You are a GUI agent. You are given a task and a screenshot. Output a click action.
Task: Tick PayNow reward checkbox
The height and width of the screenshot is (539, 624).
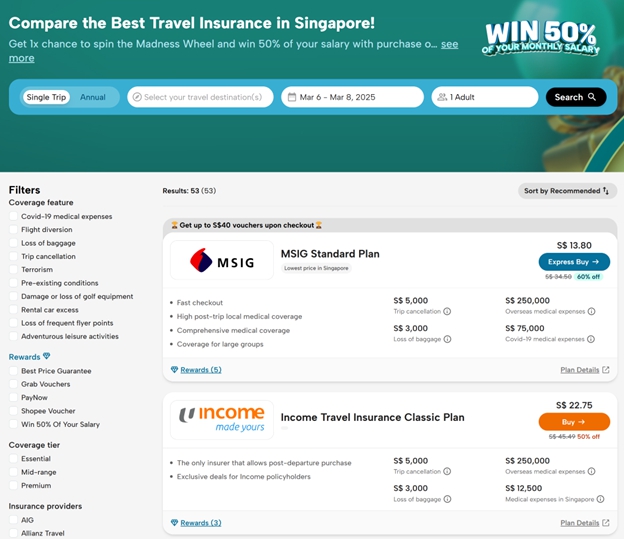coord(14,398)
